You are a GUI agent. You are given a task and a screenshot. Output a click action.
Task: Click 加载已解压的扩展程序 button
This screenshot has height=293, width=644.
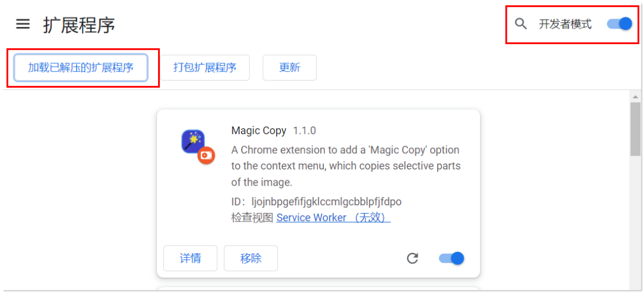pos(81,67)
